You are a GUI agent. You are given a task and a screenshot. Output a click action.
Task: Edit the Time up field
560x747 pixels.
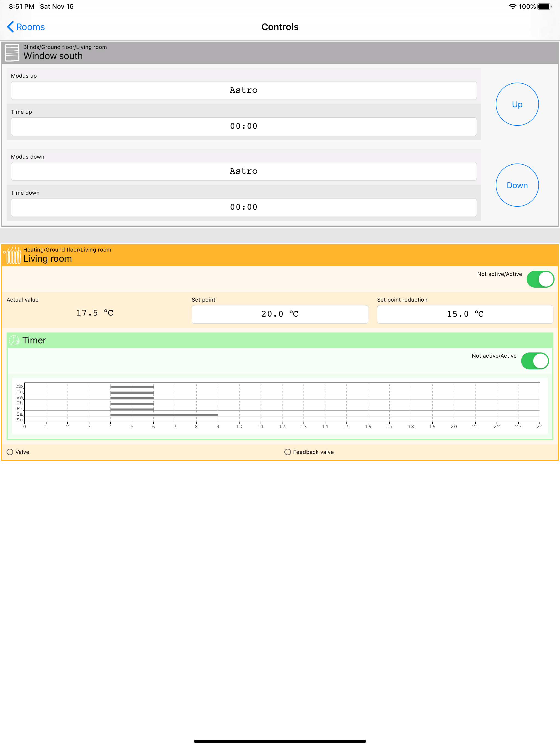click(244, 126)
